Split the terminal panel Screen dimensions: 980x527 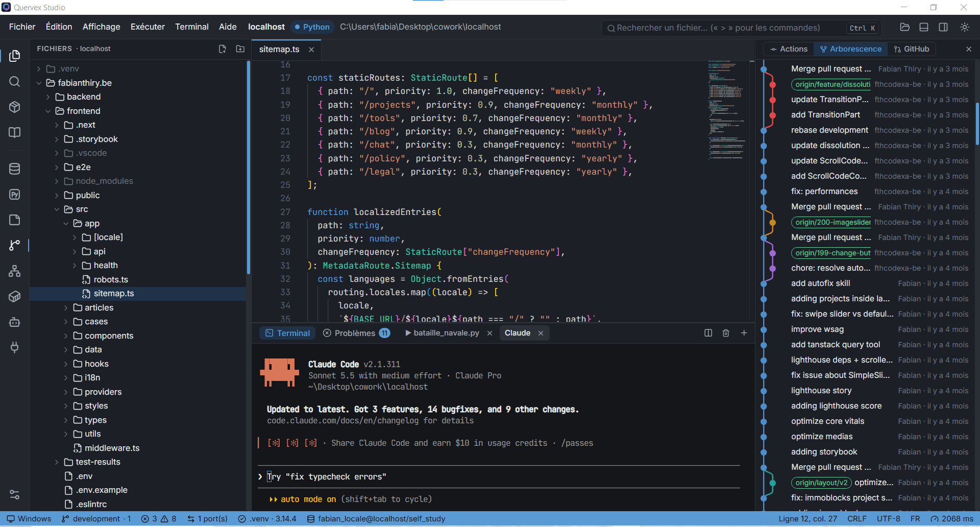coord(708,333)
